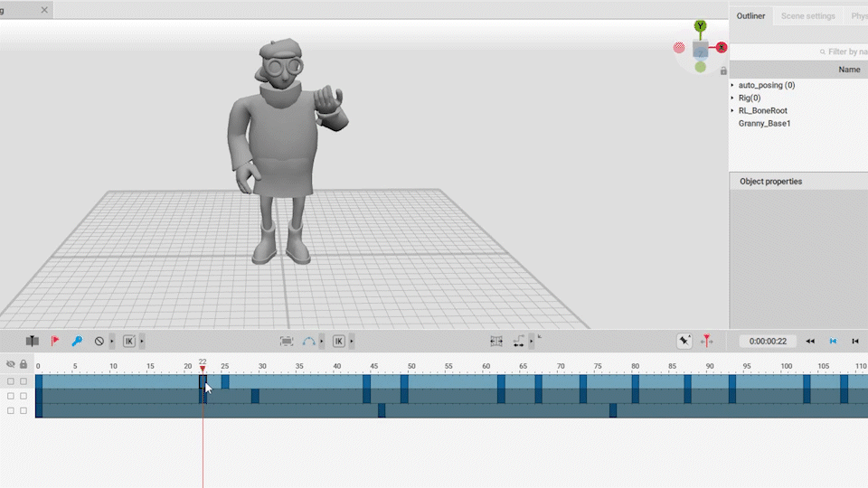
Task: Click the frame selection bracket icon
Action: coord(287,342)
